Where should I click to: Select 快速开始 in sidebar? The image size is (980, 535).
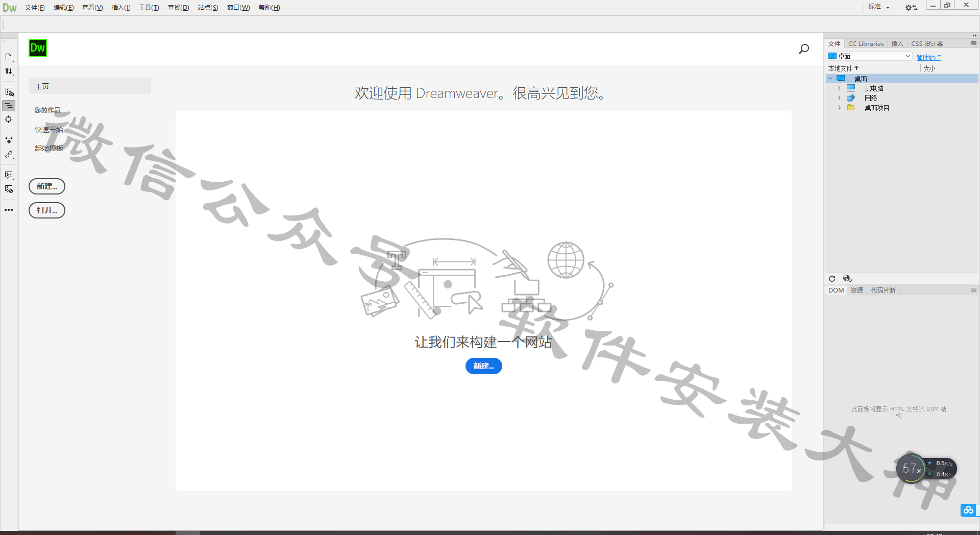pyautogui.click(x=48, y=130)
